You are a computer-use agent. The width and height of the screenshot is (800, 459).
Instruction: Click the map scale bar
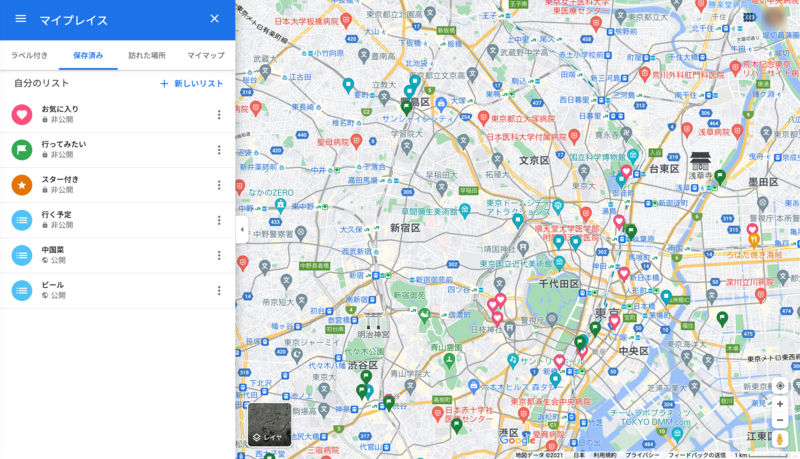click(763, 454)
